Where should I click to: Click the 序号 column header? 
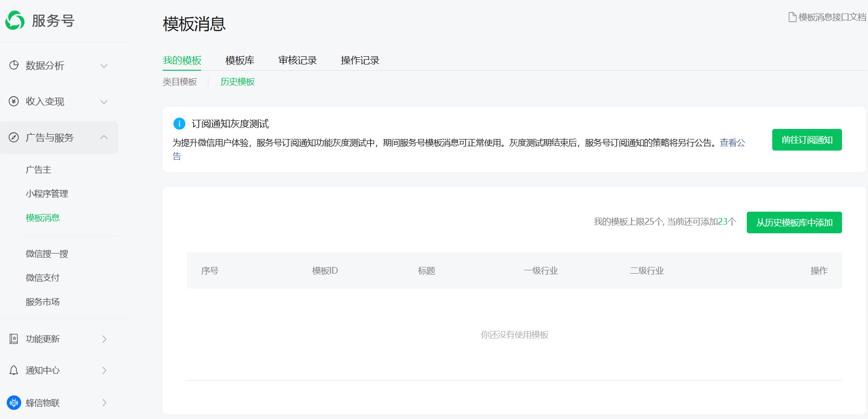pyautogui.click(x=210, y=271)
